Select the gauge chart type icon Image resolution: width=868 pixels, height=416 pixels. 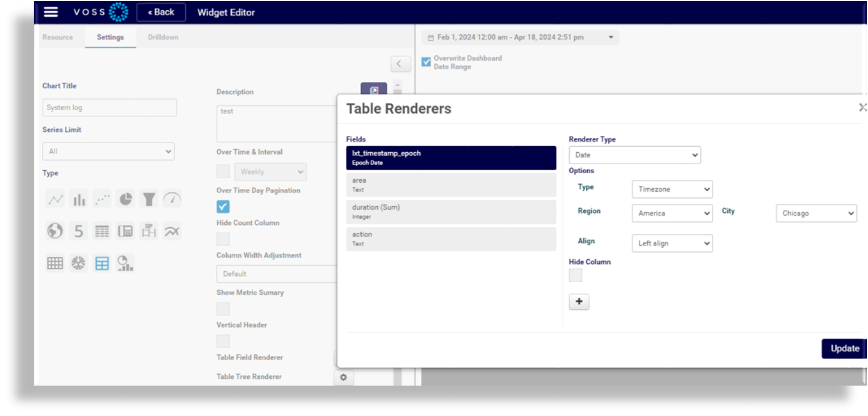172,200
